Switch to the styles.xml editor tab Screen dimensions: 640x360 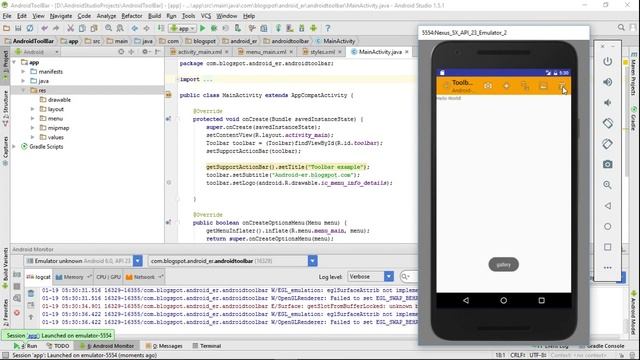coord(322,52)
